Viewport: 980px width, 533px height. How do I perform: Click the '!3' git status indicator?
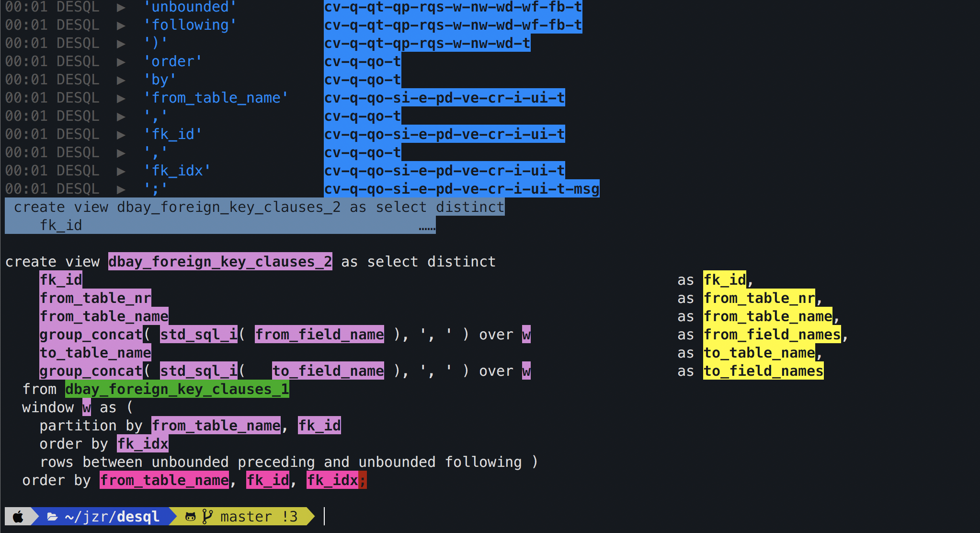[289, 517]
